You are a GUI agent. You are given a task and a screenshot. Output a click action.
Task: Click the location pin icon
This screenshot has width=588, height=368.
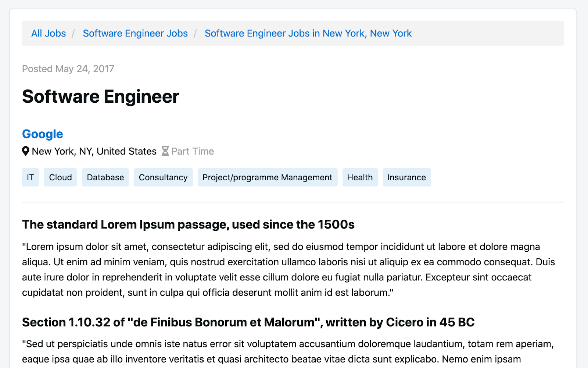tap(25, 151)
